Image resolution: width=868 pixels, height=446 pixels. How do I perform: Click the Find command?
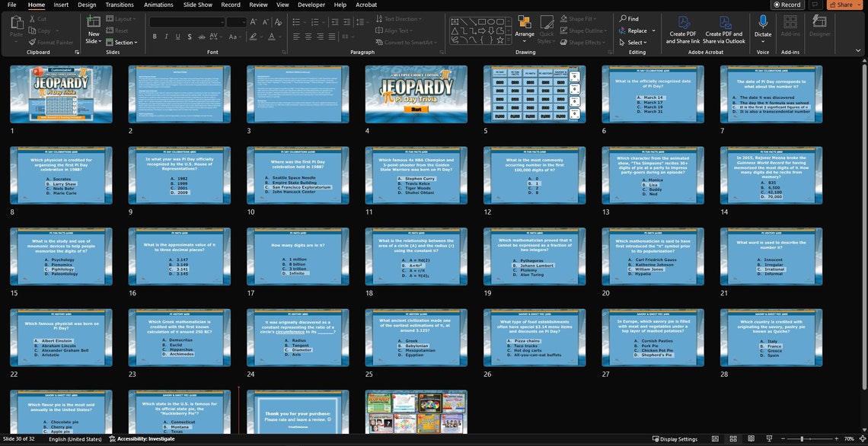point(634,18)
